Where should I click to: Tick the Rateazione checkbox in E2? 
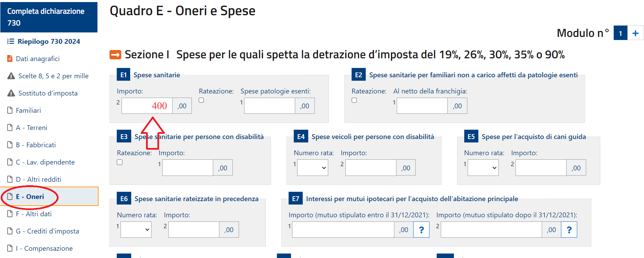coord(354,100)
